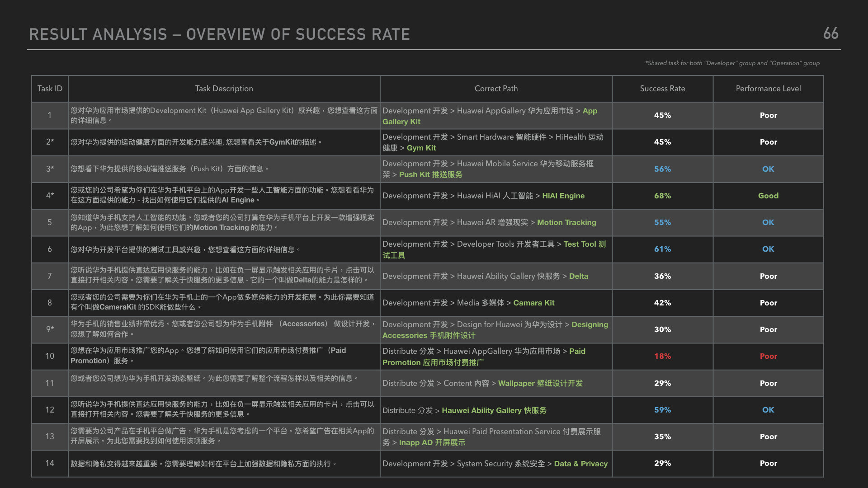Select the HiAI Engine highlighted path

(563, 196)
